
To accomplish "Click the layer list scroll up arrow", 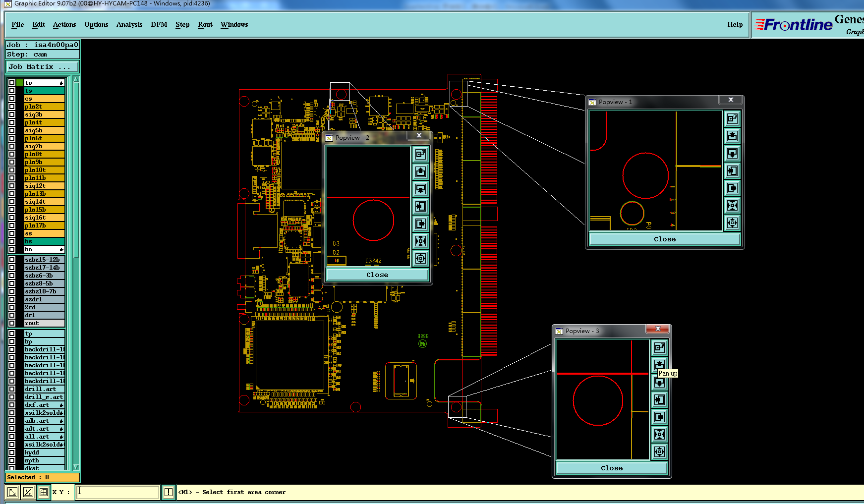I will click(x=76, y=79).
